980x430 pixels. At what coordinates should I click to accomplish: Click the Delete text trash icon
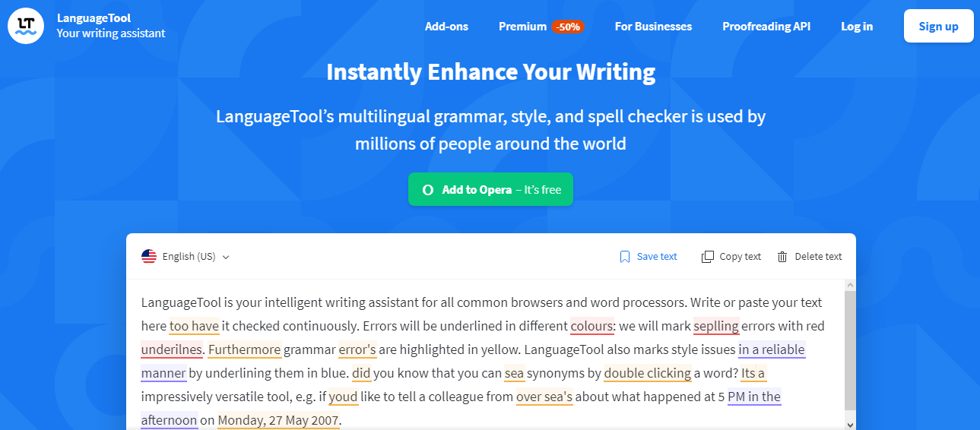782,257
